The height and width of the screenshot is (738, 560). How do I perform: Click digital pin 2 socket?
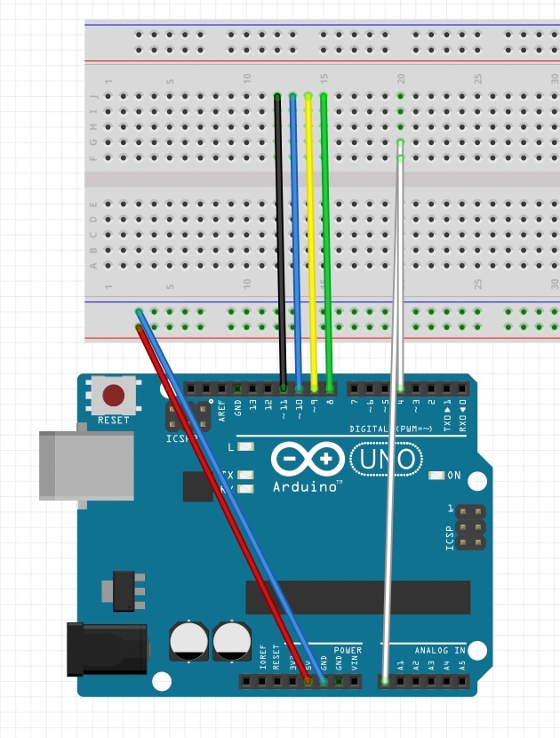click(x=431, y=389)
